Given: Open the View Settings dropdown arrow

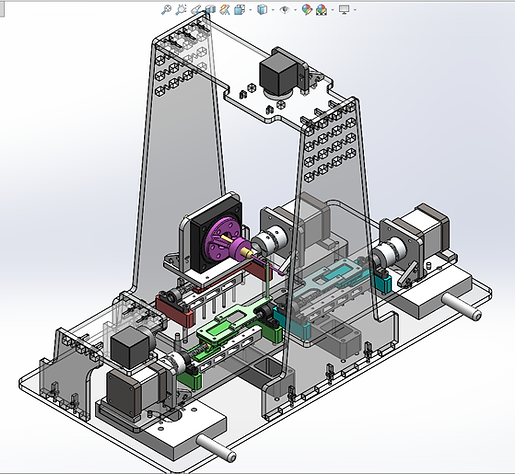Looking at the screenshot, I should tap(355, 10).
